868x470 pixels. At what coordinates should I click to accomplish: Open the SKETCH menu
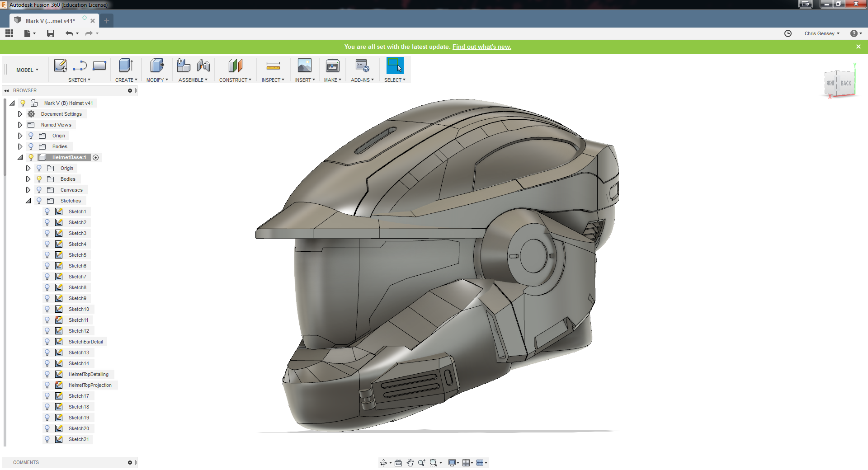pos(79,80)
